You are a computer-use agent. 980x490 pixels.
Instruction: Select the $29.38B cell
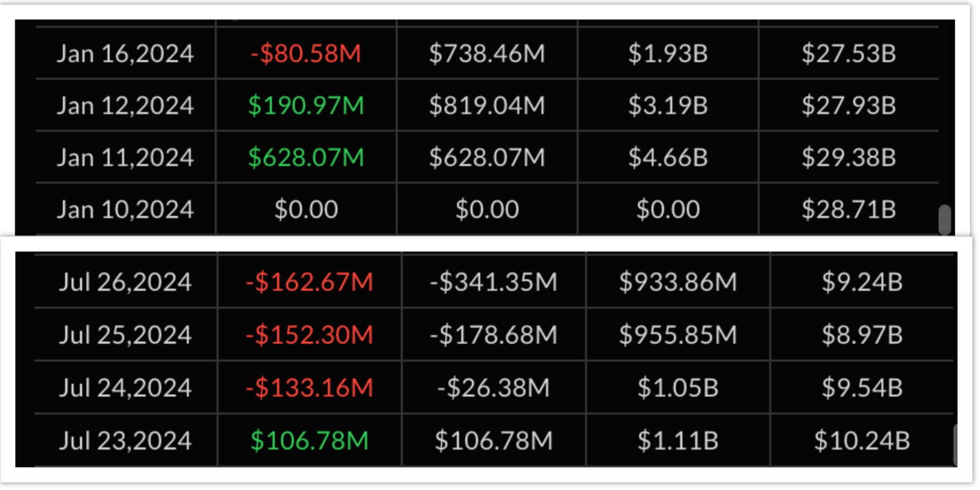pyautogui.click(x=849, y=157)
